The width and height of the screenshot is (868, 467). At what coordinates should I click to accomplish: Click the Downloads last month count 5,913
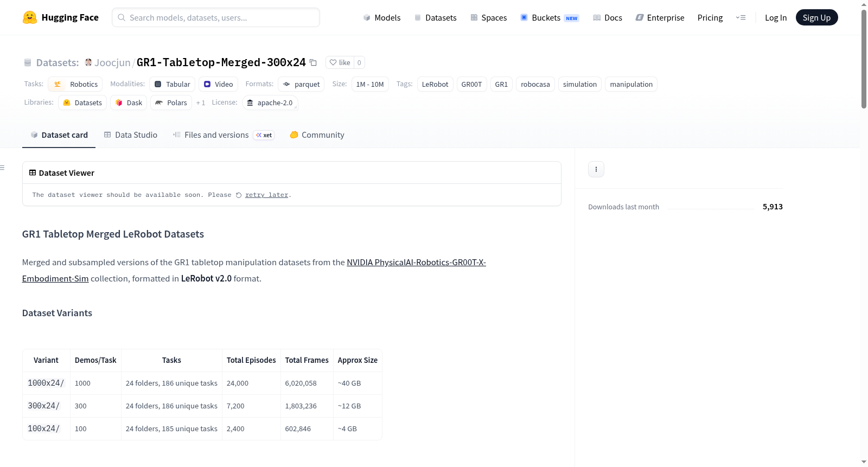coord(773,207)
